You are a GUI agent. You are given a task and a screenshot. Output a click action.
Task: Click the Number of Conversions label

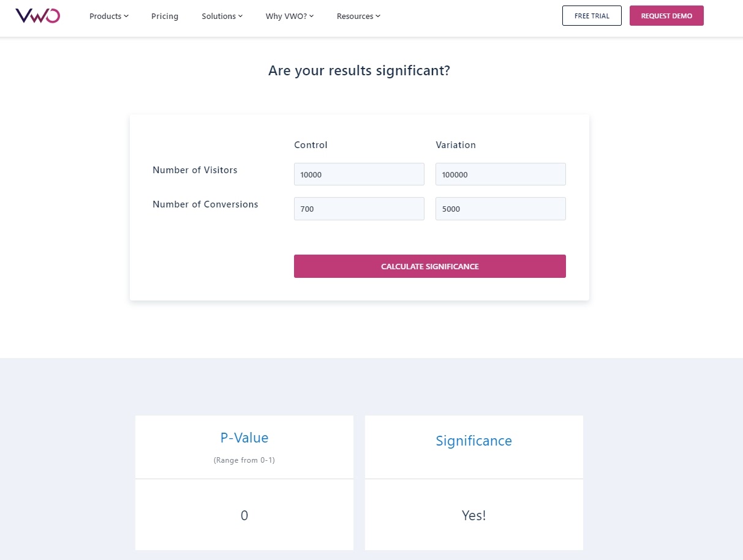coord(205,204)
